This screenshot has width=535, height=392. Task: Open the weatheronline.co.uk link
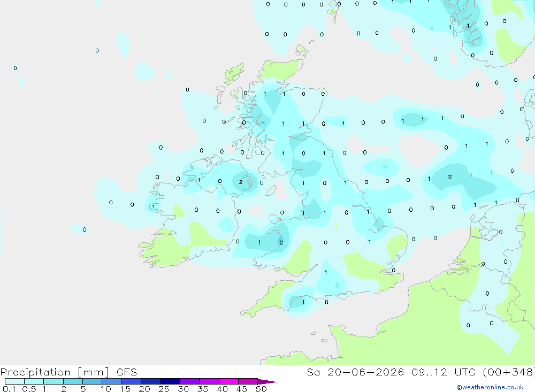(490, 387)
